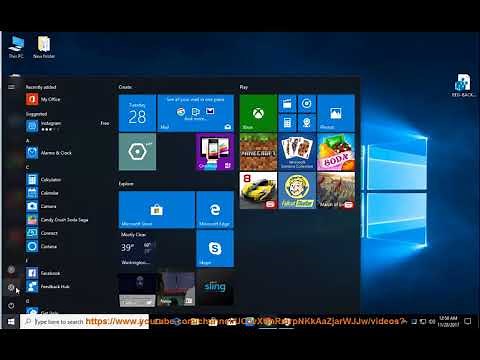This screenshot has height=360, width=480.
Task: Launch Camera from the app list
Action: [68, 206]
